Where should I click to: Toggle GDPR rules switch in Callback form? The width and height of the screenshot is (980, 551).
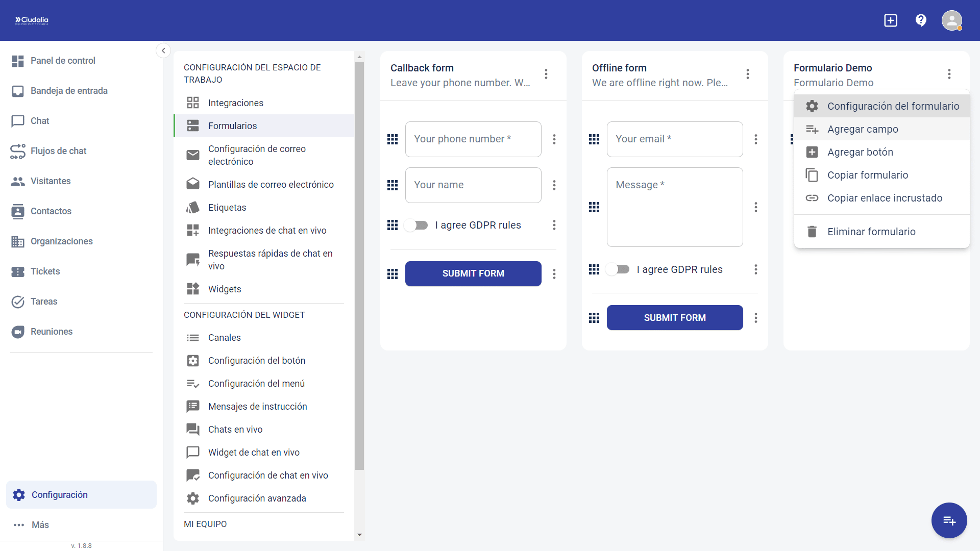pyautogui.click(x=416, y=225)
